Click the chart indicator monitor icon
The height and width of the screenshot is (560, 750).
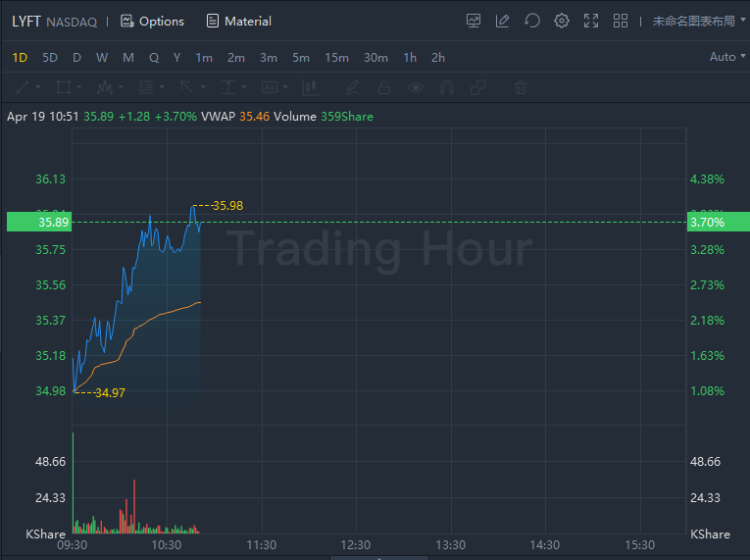[x=475, y=21]
